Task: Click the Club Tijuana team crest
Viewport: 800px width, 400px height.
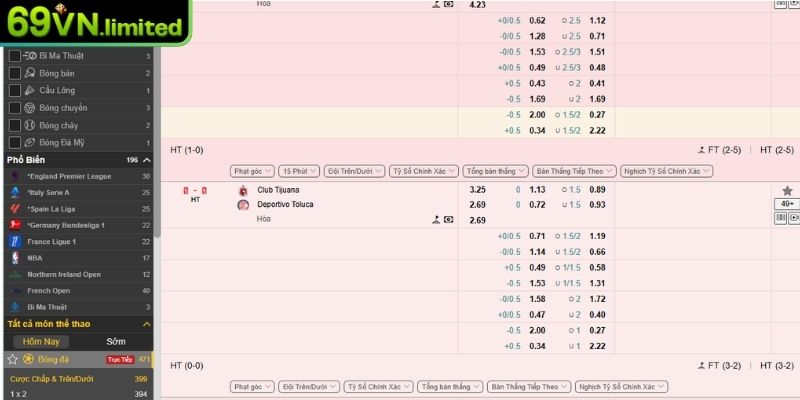Action: pyautogui.click(x=243, y=190)
